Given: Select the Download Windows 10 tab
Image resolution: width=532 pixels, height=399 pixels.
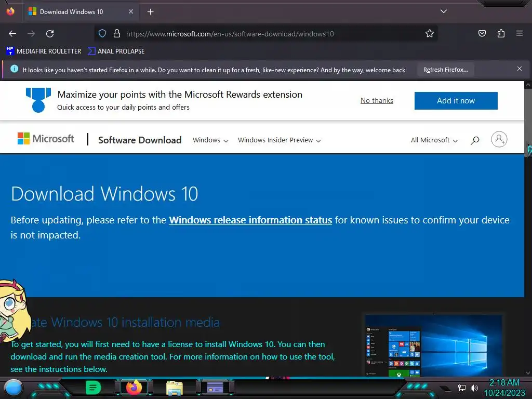Looking at the screenshot, I should (81, 12).
